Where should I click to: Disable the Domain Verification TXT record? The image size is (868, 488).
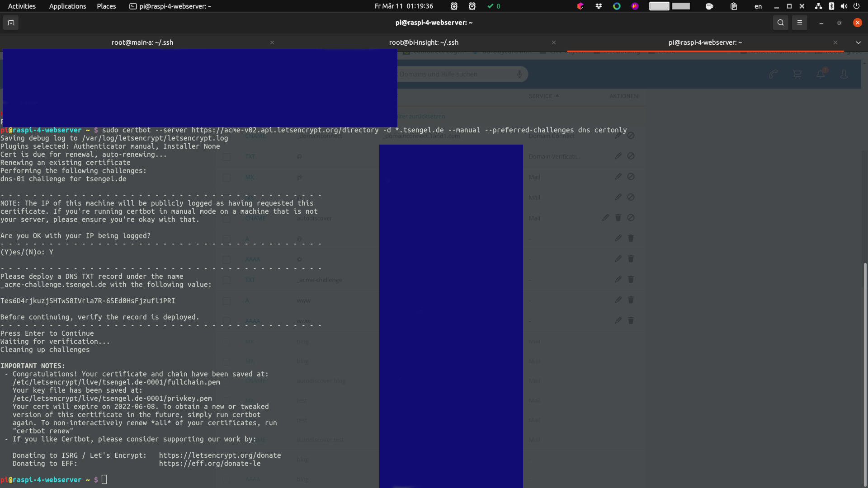(631, 156)
